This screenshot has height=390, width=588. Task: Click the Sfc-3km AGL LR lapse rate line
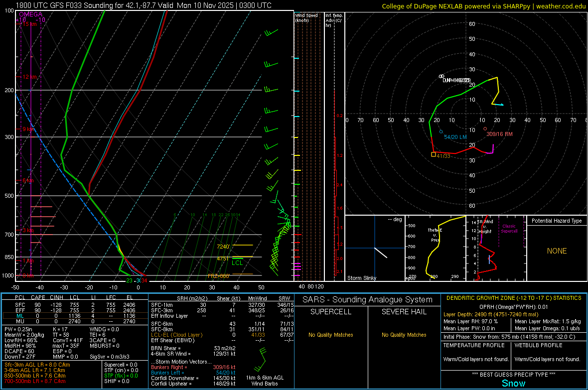[x=37, y=365]
